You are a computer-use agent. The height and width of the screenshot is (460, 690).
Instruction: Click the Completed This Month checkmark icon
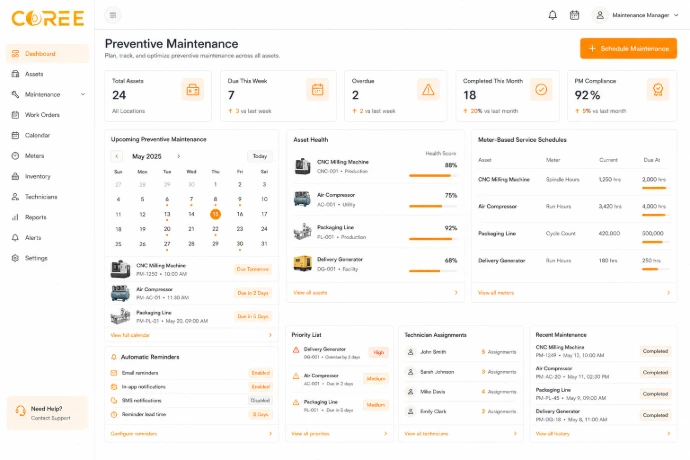tap(541, 90)
